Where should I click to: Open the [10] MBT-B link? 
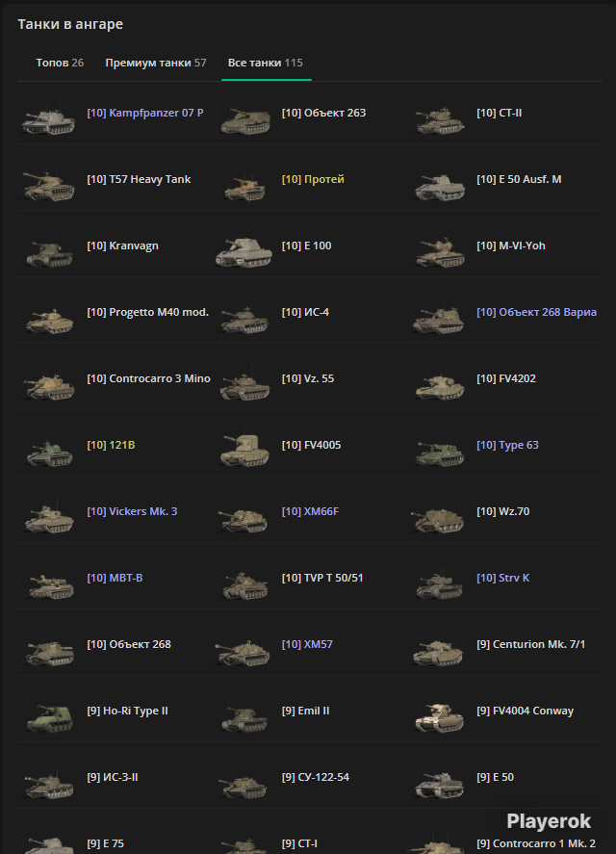coord(115,578)
